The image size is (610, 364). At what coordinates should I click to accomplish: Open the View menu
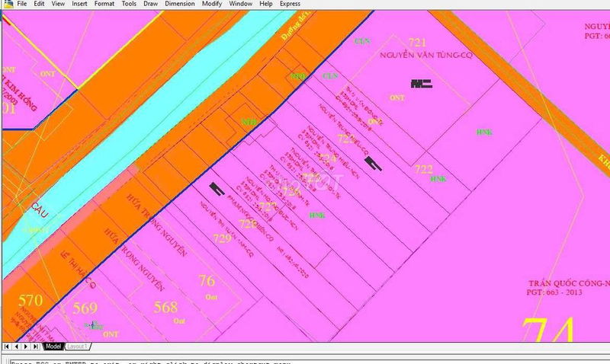coord(59,4)
